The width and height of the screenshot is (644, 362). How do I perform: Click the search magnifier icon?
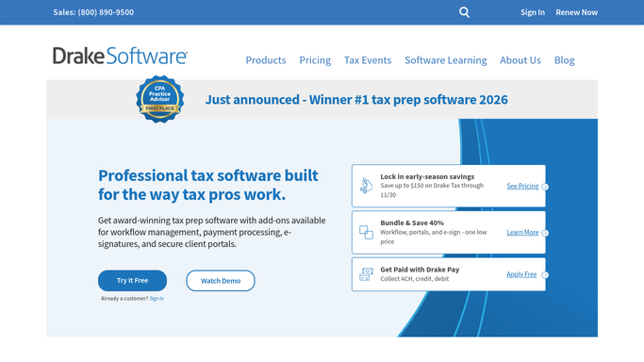click(x=464, y=12)
